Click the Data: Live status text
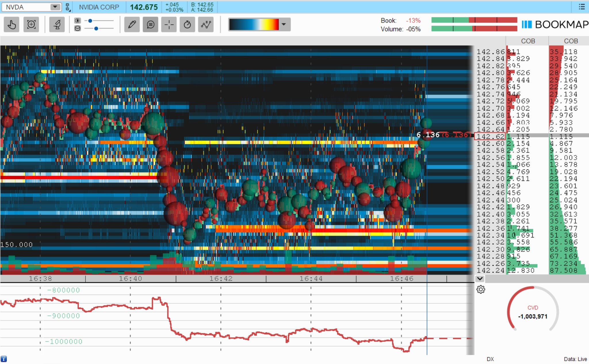Image resolution: width=589 pixels, height=364 pixels. [x=575, y=359]
